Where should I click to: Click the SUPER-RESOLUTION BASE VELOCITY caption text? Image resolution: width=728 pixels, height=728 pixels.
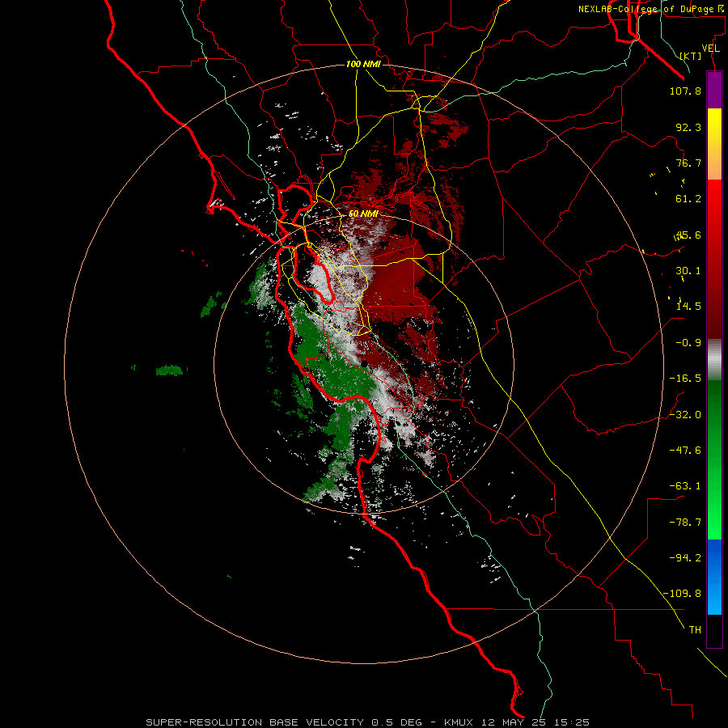(255, 722)
